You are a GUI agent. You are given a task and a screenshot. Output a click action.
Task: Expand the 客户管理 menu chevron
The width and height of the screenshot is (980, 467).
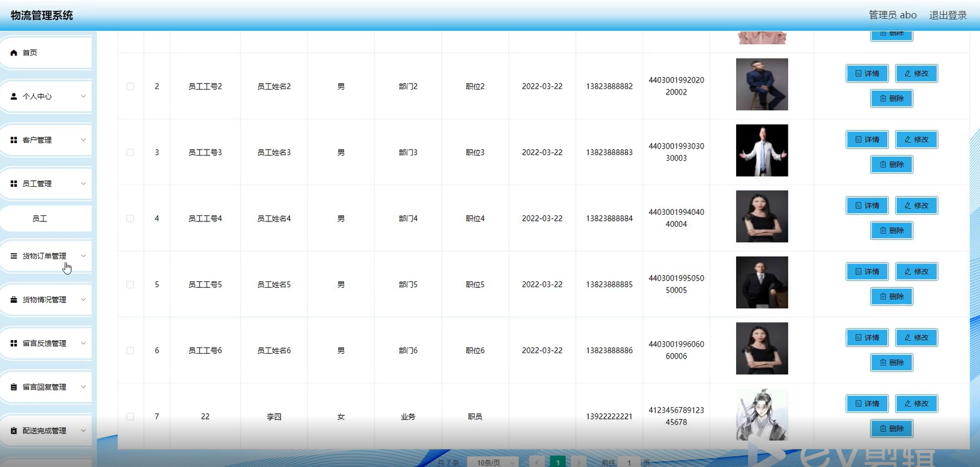[83, 140]
